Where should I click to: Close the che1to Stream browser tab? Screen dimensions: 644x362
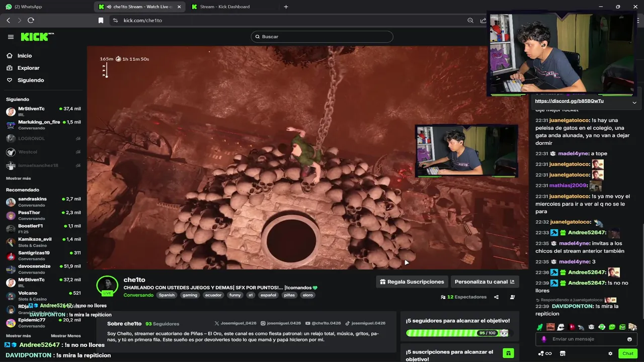180,7
